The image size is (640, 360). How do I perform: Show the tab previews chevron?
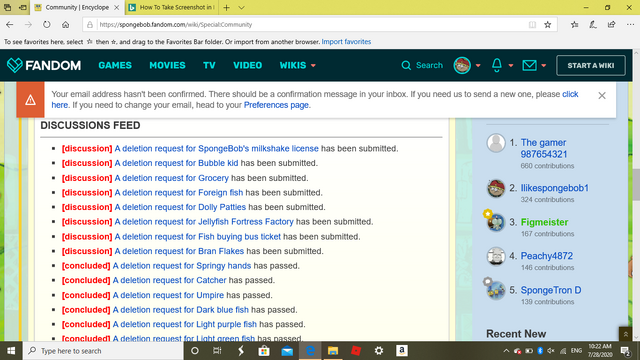tap(241, 7)
